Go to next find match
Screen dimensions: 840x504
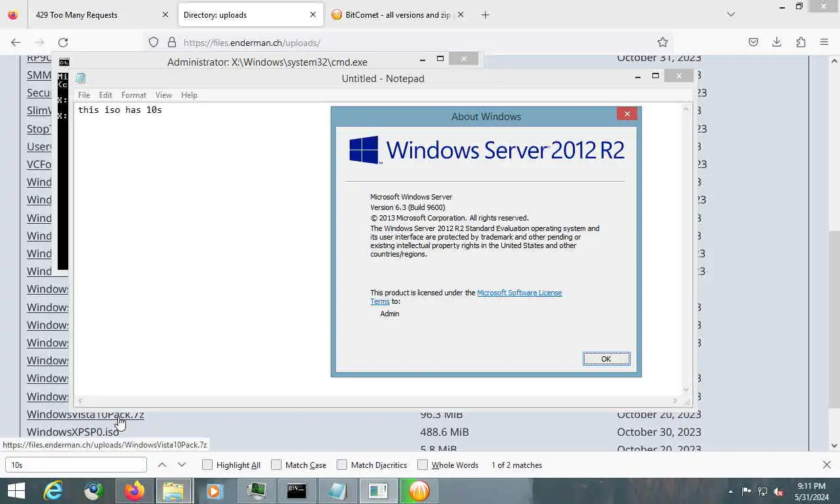182,465
